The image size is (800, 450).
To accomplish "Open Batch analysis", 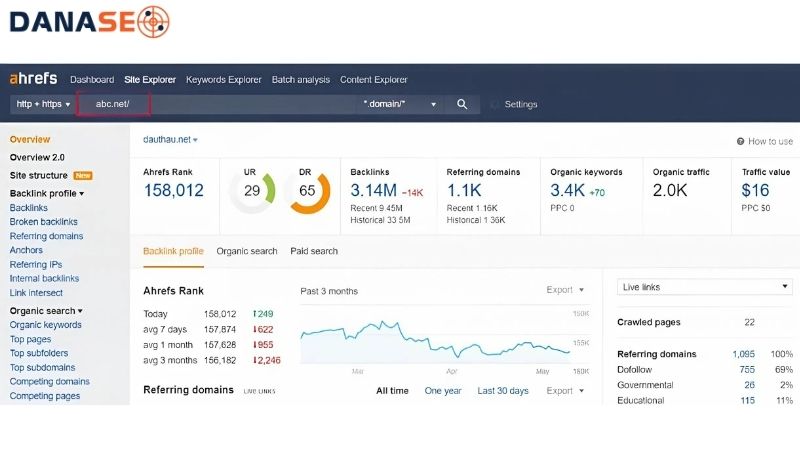I will coord(301,80).
